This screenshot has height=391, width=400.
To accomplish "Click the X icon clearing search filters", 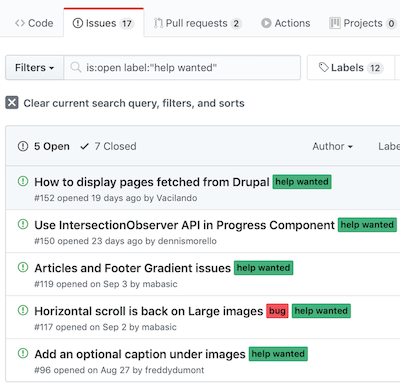I will tap(12, 103).
